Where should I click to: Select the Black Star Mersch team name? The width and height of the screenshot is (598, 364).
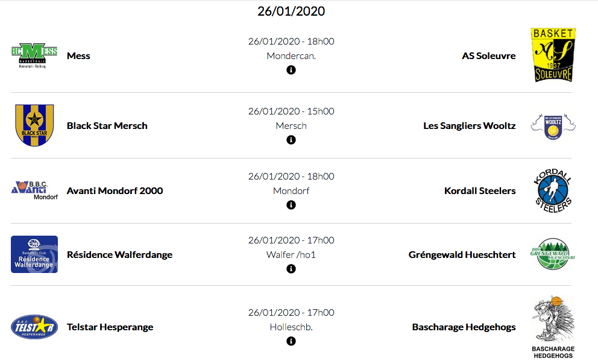(107, 125)
